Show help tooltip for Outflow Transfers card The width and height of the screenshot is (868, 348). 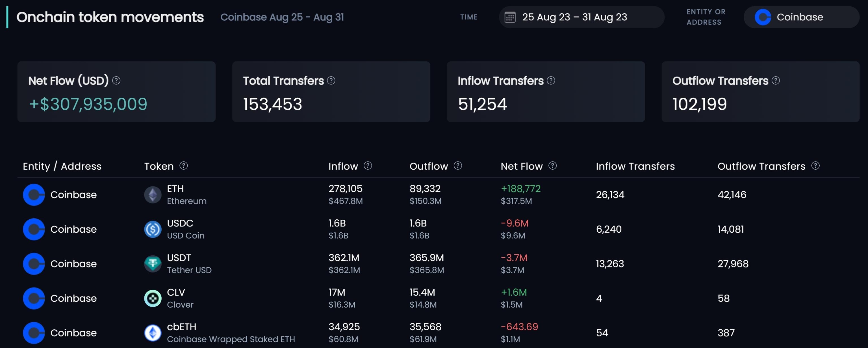776,81
